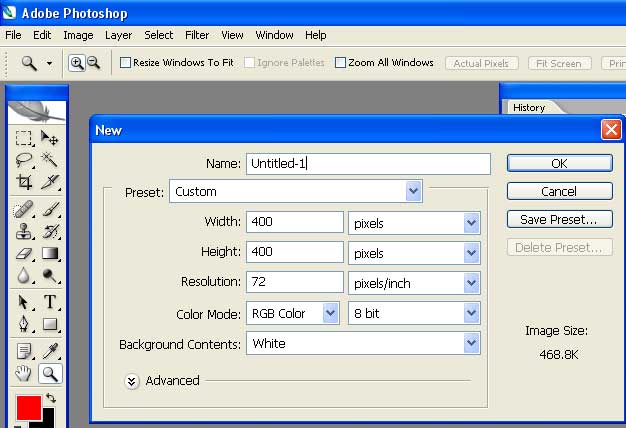Screen dimensions: 626x428
Task: Open the File menu
Action: (x=13, y=35)
